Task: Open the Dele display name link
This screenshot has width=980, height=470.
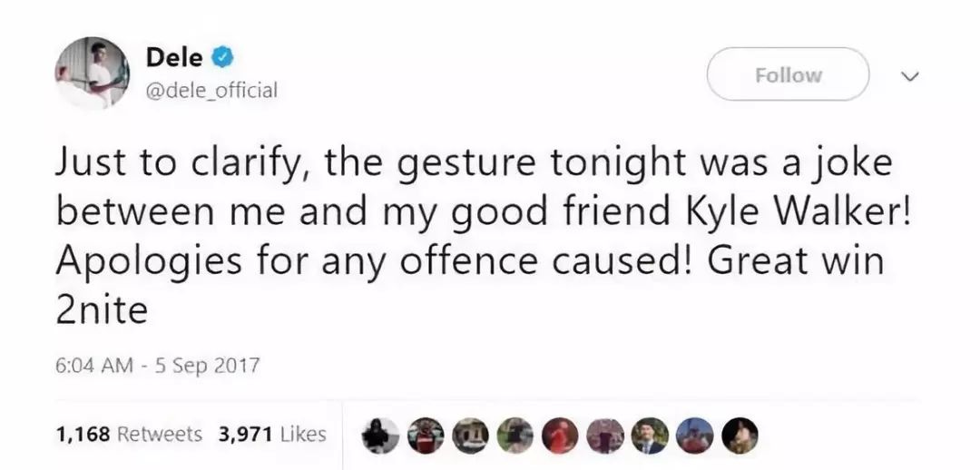Action: click(175, 57)
